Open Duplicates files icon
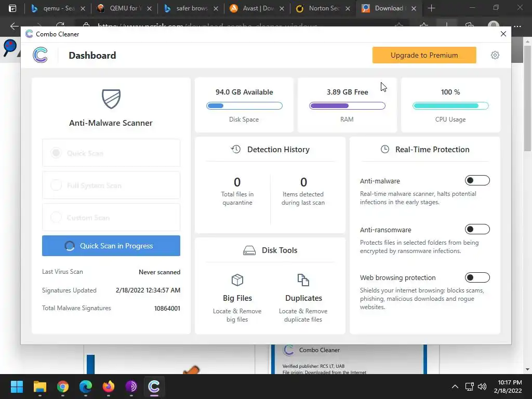Screen dimensions: 532x399 click(x=303, y=280)
